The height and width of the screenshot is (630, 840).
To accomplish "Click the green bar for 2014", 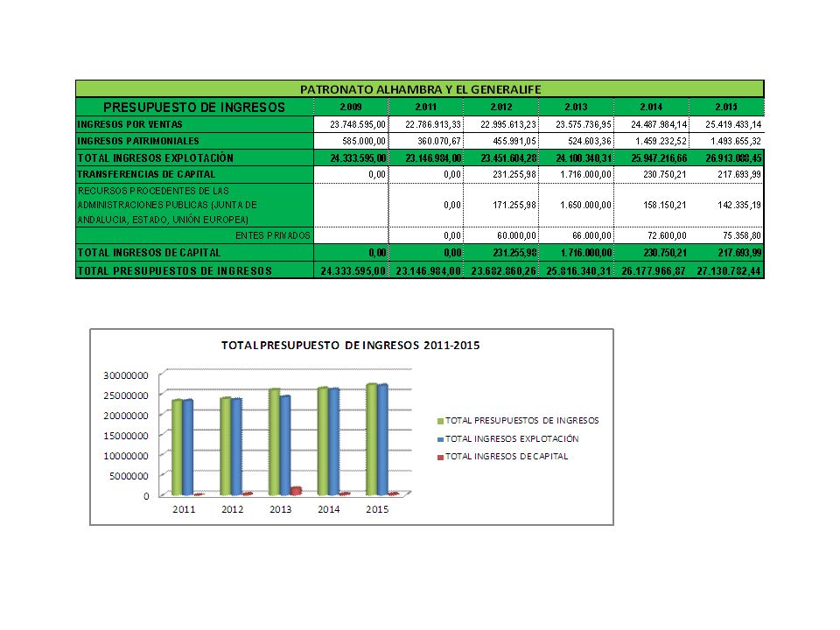I will 323,441.
